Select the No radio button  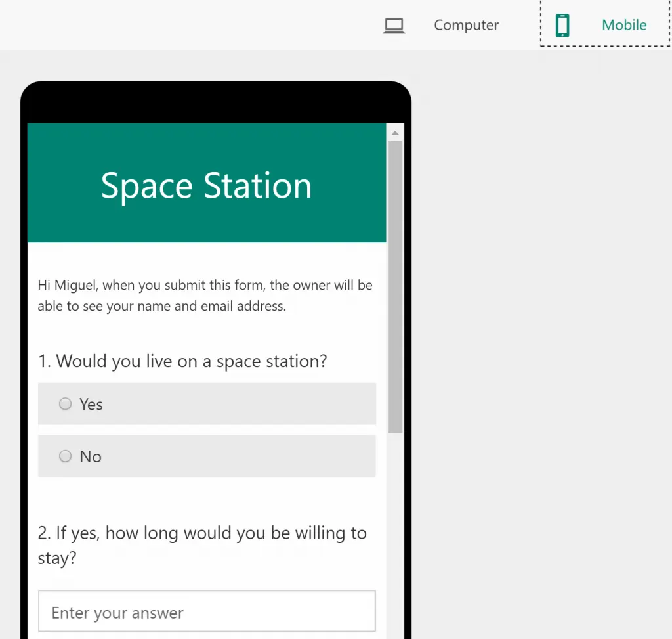coord(65,456)
